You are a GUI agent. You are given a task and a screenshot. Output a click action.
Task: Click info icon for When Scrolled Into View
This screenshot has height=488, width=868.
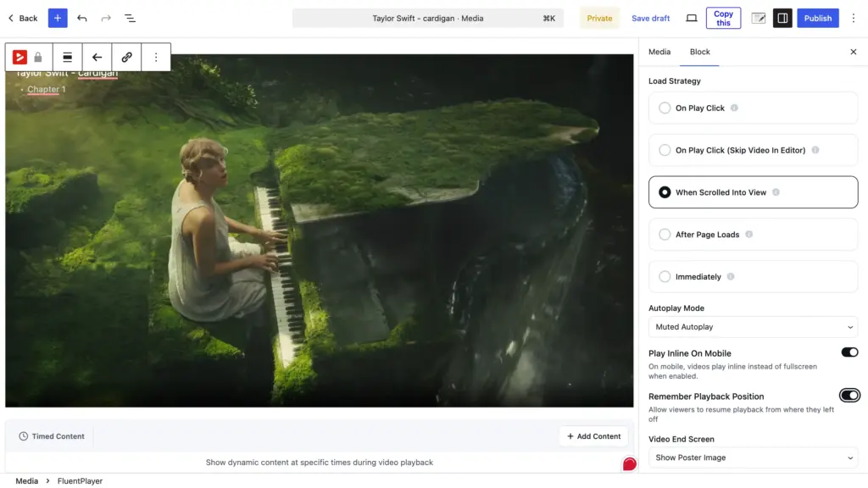776,192
